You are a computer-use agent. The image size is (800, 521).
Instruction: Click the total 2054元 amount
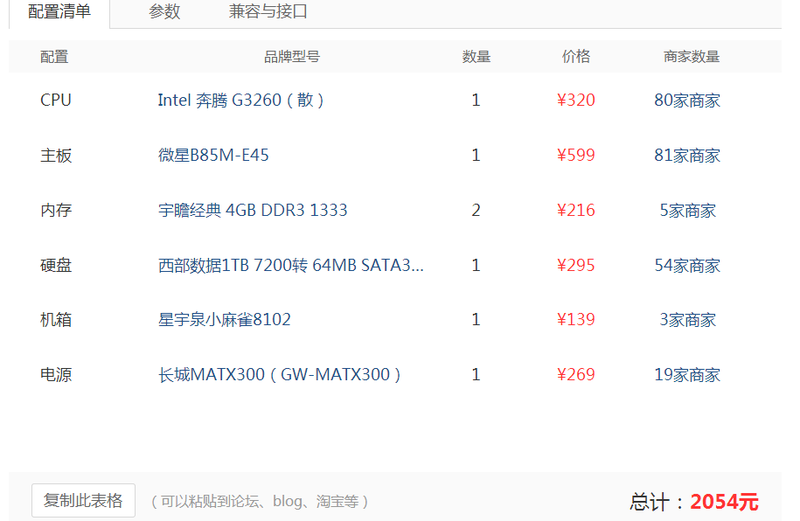724,502
